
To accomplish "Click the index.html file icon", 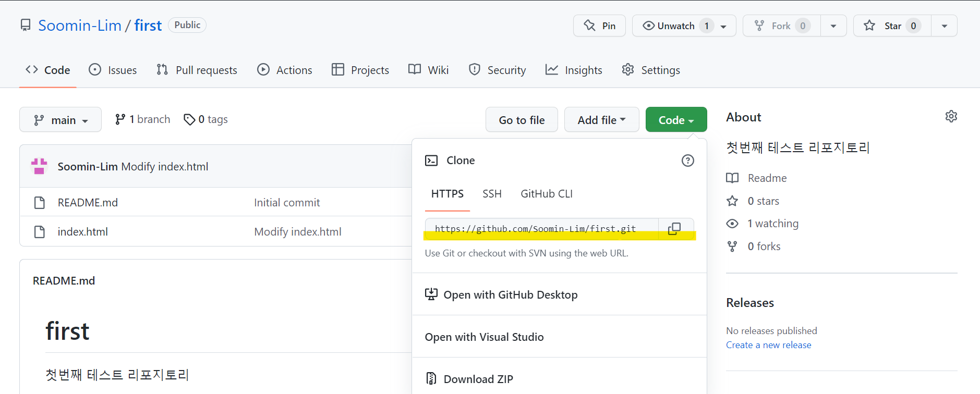I will point(40,231).
